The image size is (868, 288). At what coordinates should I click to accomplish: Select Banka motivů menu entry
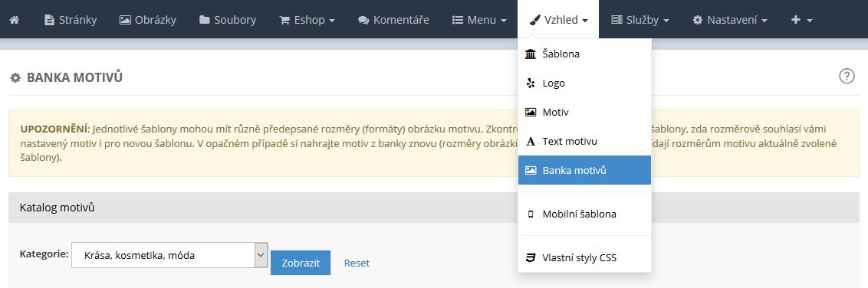(584, 170)
